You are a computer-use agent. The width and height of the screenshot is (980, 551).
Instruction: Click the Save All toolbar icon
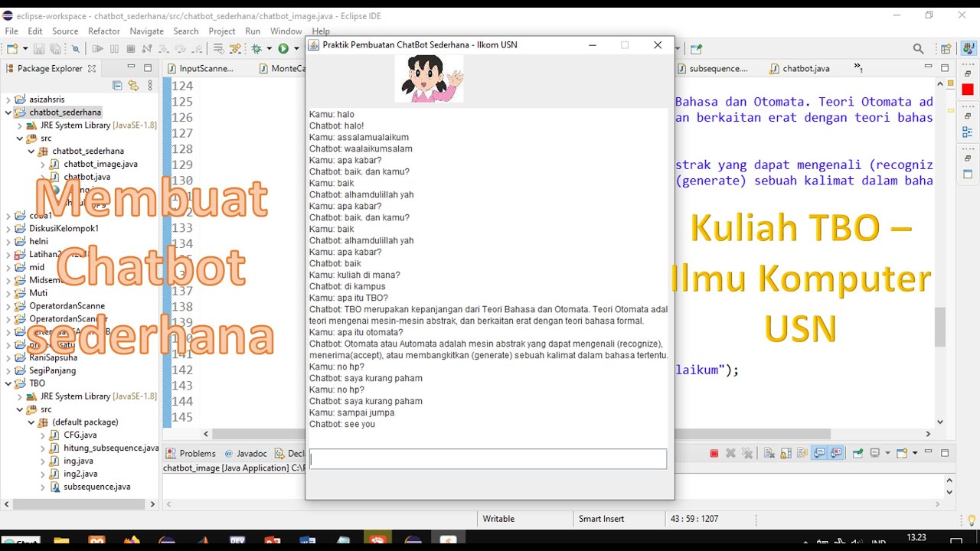click(55, 49)
